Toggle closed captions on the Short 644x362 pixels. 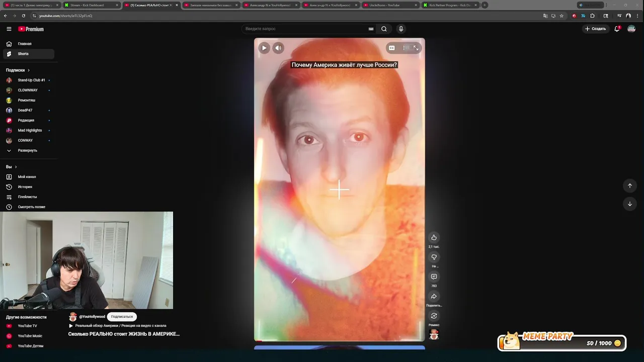tap(391, 48)
